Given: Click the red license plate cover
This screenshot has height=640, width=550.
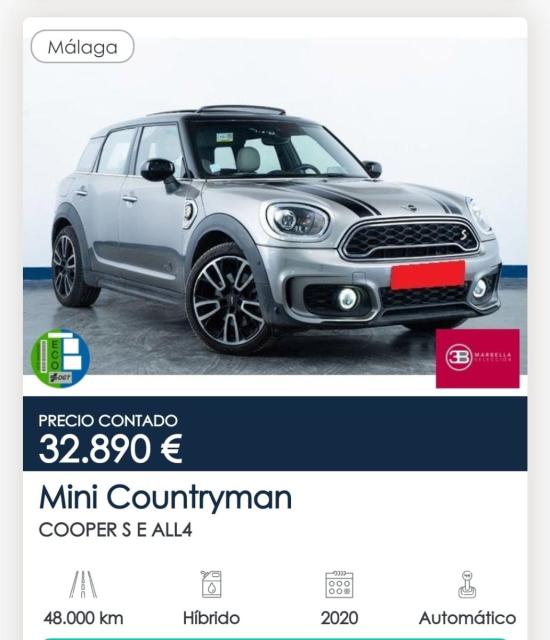Looking at the screenshot, I should tap(428, 275).
